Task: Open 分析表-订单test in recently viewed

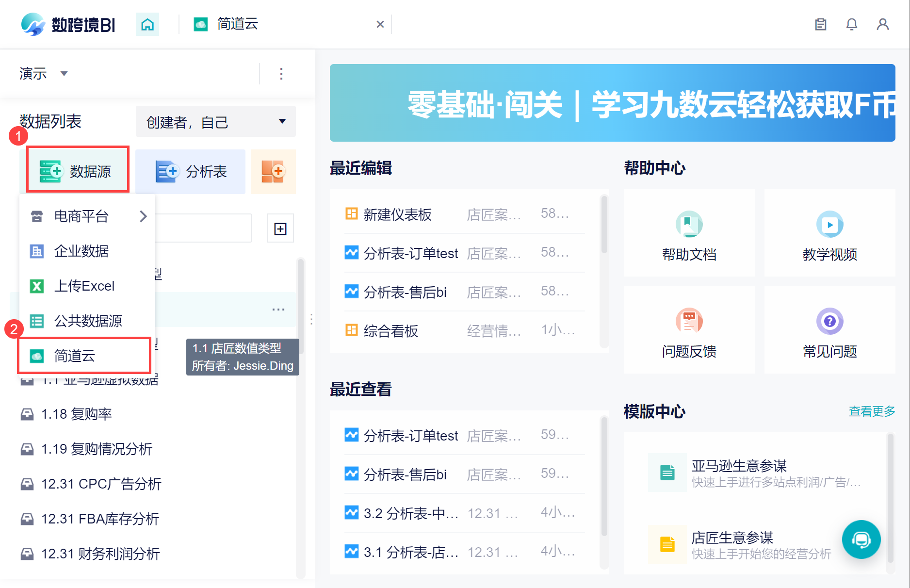Action: 464,435
